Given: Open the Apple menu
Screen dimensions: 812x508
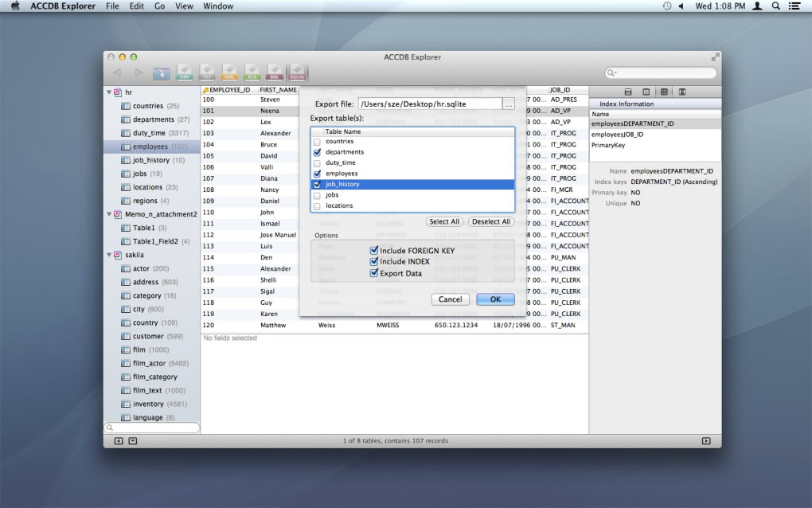Looking at the screenshot, I should click(15, 6).
